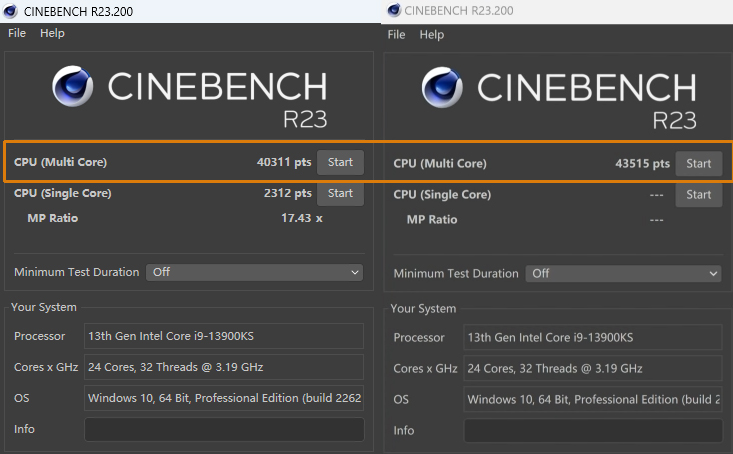Click the empty Info field in left window
The image size is (733, 454).
pyautogui.click(x=223, y=430)
